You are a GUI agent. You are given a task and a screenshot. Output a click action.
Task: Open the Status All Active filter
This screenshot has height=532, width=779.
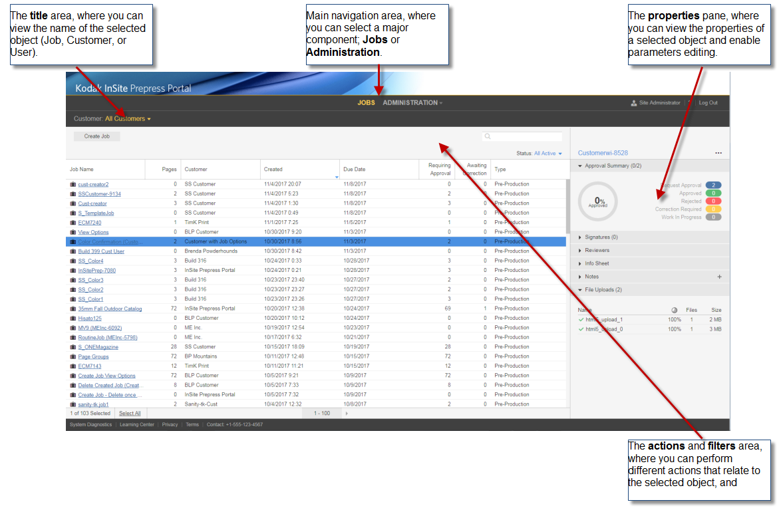click(547, 154)
